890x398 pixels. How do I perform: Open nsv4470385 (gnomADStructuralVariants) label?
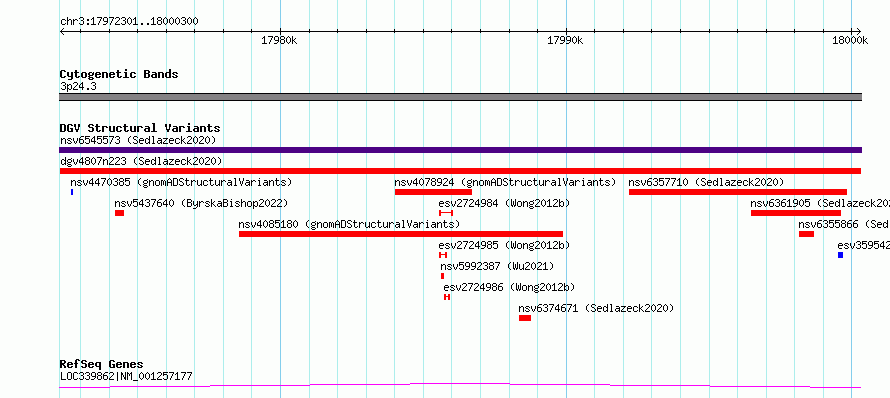181,182
